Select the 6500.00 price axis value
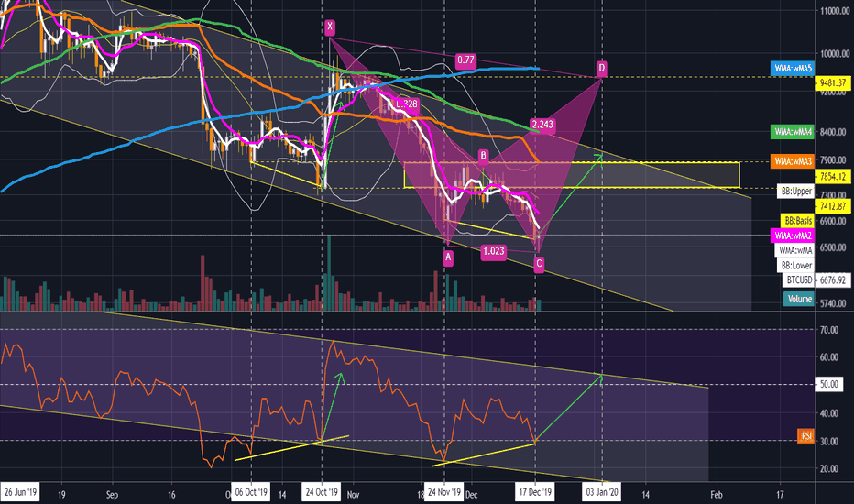The height and width of the screenshot is (504, 854). (x=833, y=247)
